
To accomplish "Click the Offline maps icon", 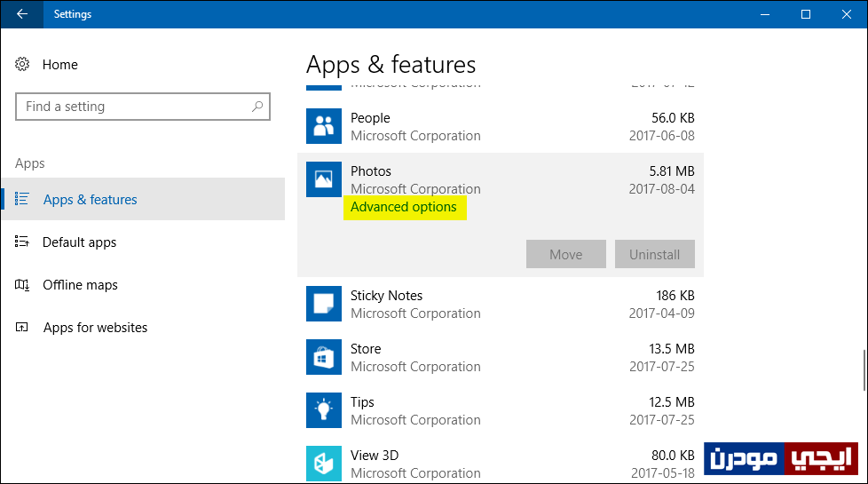I will [x=21, y=285].
